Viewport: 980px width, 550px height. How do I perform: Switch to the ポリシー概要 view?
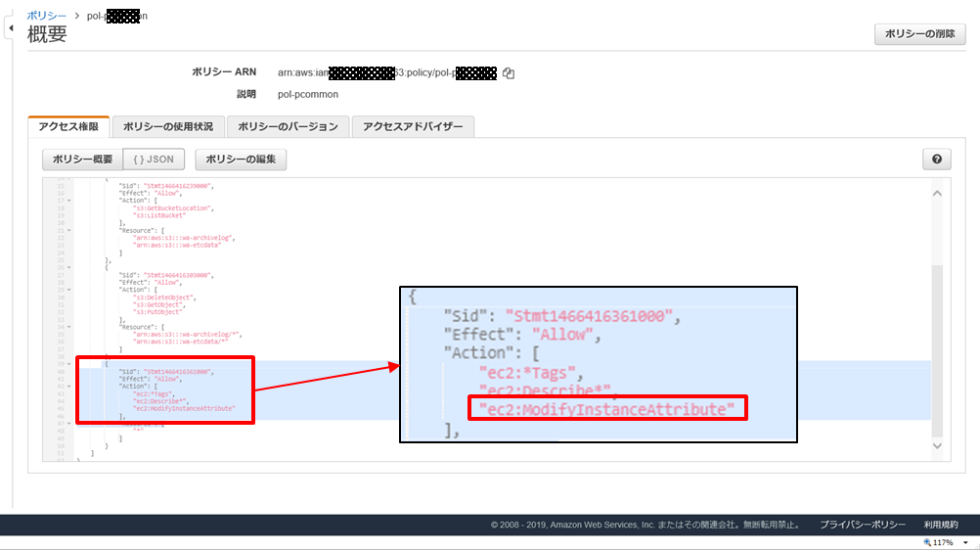click(x=82, y=160)
